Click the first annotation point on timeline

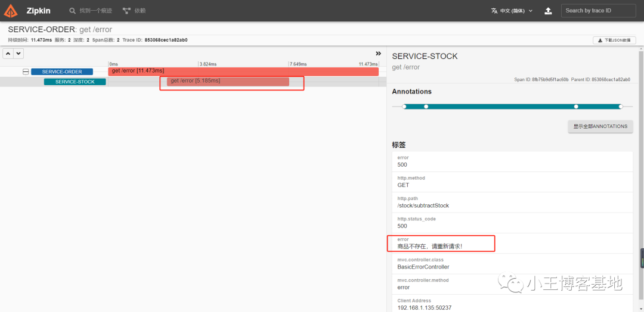(x=404, y=107)
